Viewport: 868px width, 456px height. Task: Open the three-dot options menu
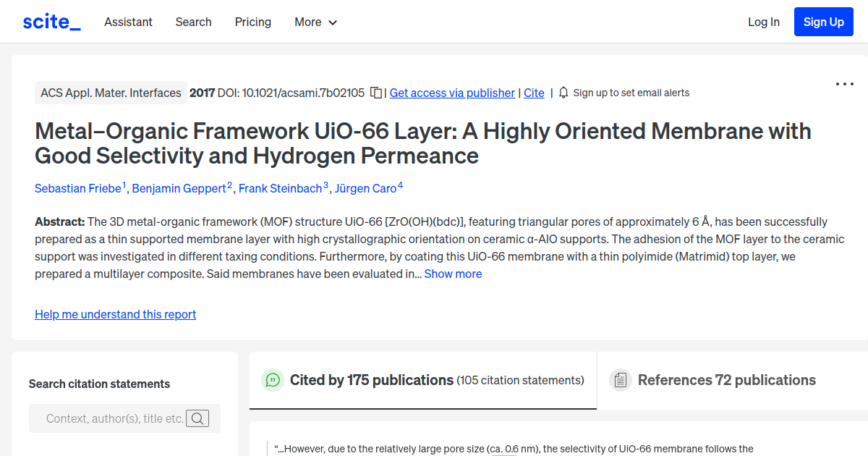[844, 84]
